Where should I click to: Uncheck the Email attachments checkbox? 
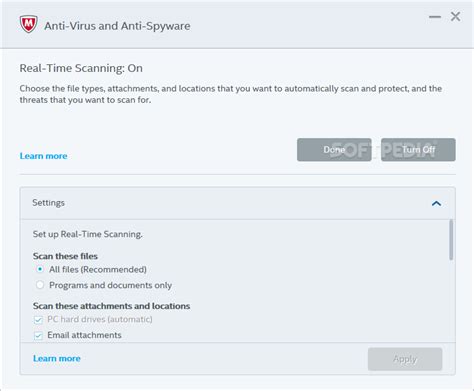[x=38, y=335]
